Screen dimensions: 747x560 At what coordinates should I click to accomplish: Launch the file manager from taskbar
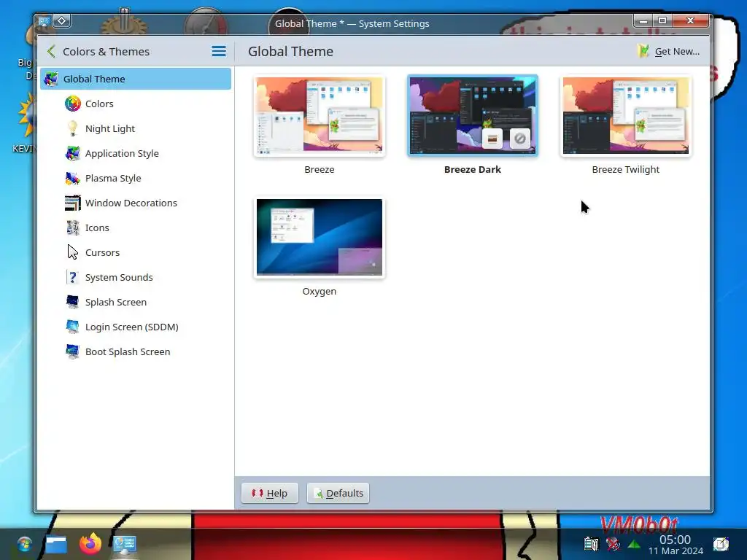coord(56,544)
